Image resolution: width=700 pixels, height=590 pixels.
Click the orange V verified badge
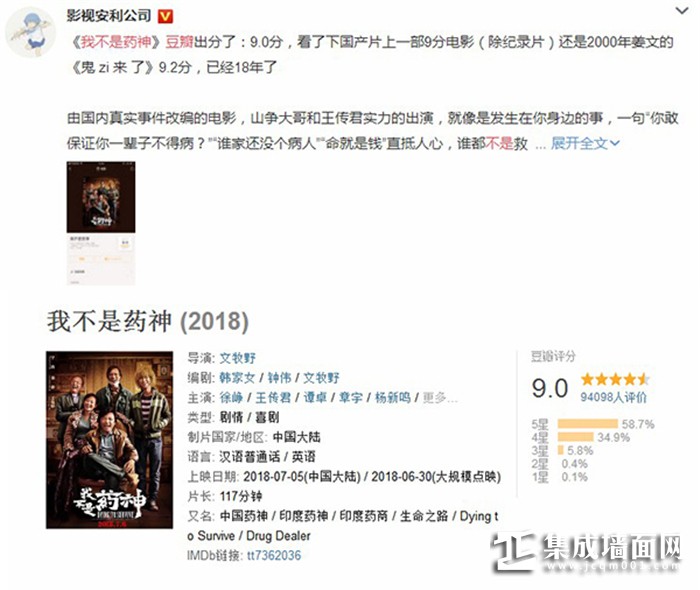(165, 16)
